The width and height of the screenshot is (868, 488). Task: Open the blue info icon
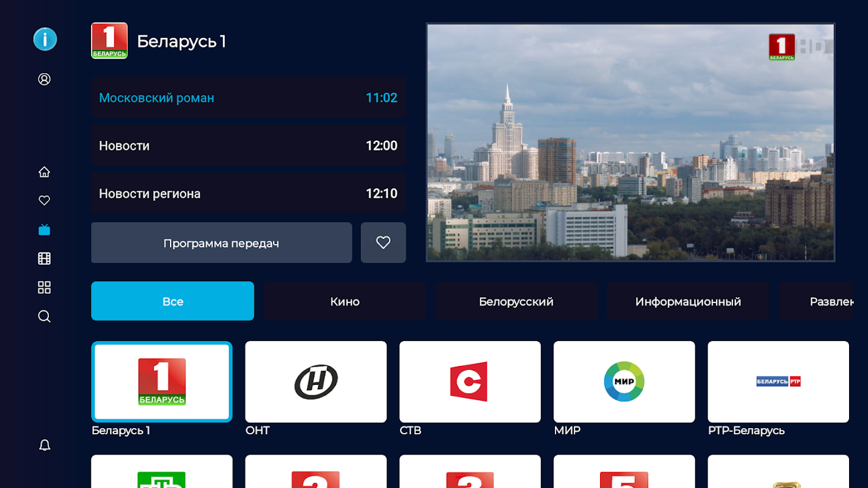point(45,39)
